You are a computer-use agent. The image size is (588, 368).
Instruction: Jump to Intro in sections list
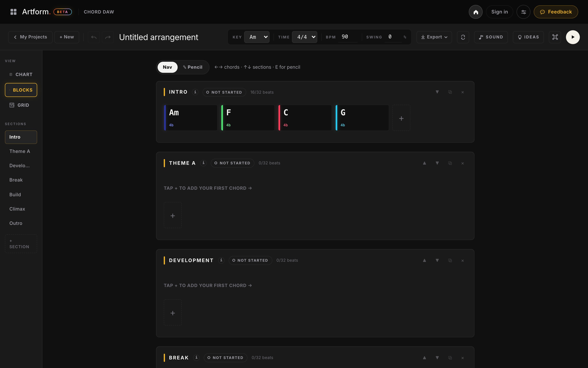coord(21,137)
